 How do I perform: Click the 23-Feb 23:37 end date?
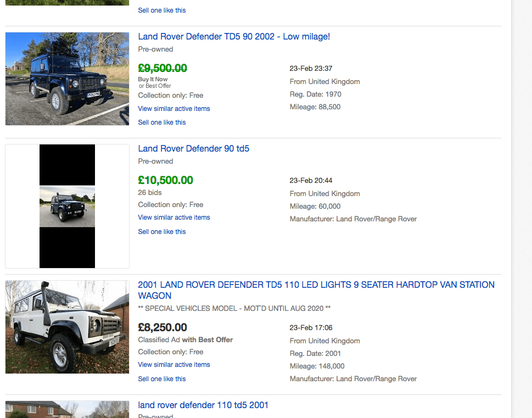(311, 69)
